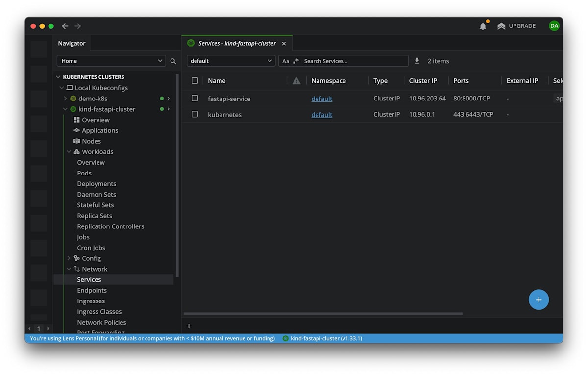
Task: Open Pods under Workloads
Action: point(84,173)
